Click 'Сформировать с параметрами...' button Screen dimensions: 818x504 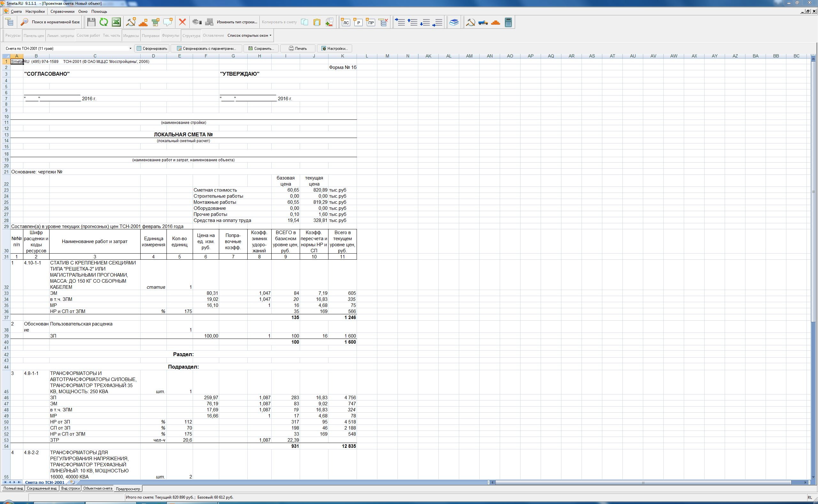pyautogui.click(x=206, y=48)
